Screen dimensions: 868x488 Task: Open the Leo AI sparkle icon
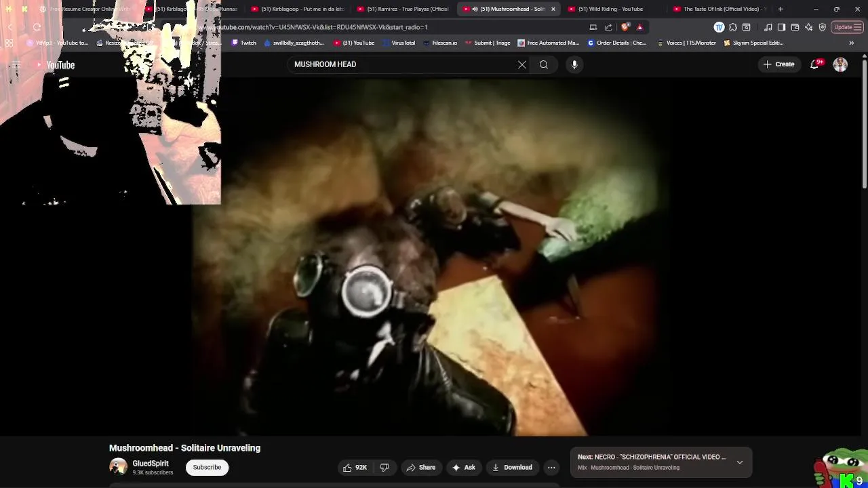click(x=808, y=27)
